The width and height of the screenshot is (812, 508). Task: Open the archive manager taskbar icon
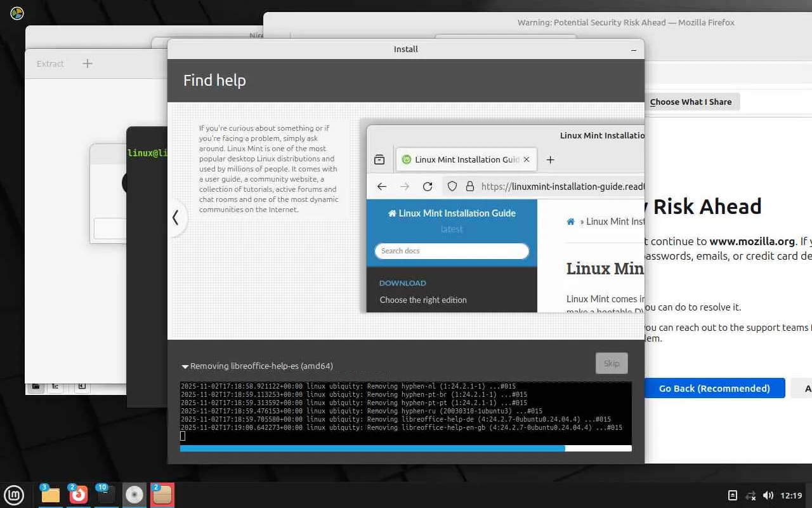point(162,495)
